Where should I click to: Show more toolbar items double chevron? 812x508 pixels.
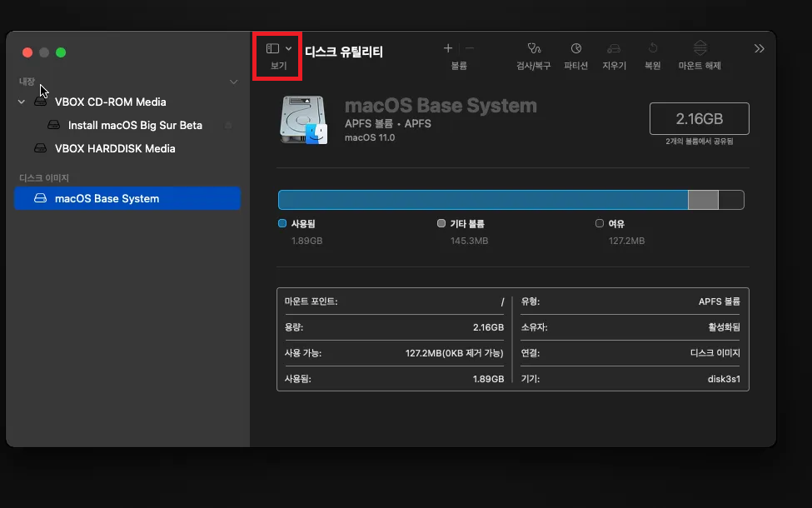pyautogui.click(x=760, y=48)
